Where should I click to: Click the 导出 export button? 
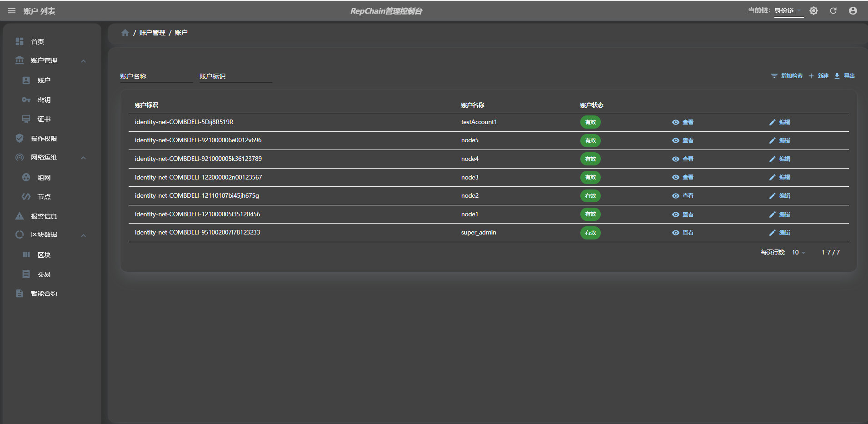click(x=844, y=76)
